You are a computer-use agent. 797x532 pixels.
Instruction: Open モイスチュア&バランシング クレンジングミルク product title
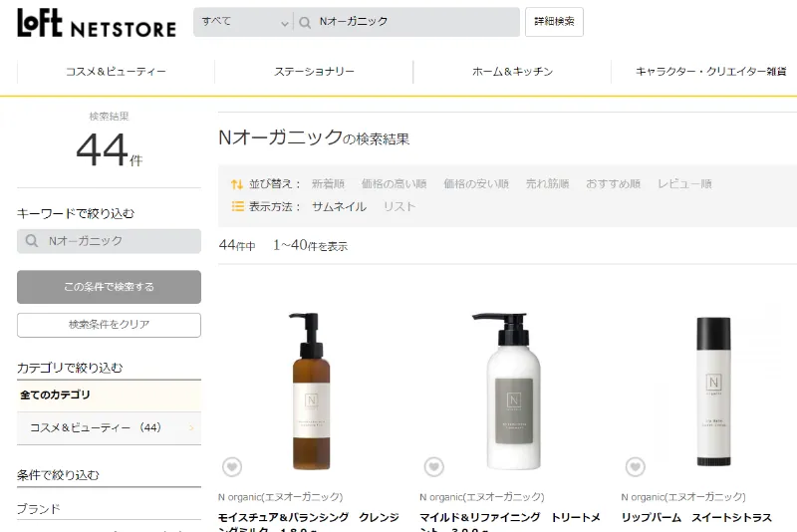click(309, 524)
